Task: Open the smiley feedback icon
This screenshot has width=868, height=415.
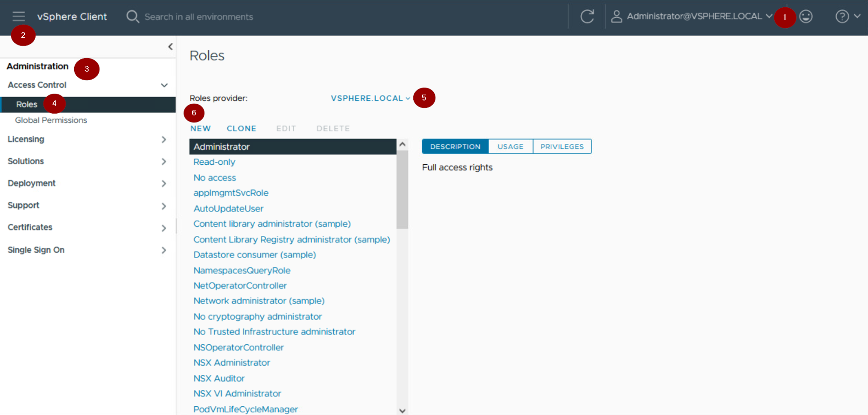Action: coord(806,16)
